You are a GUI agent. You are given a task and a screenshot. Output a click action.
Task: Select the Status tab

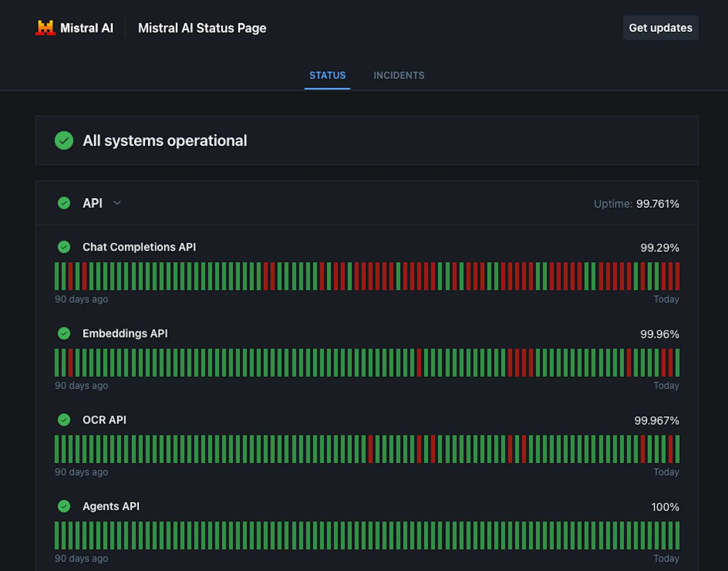click(328, 76)
